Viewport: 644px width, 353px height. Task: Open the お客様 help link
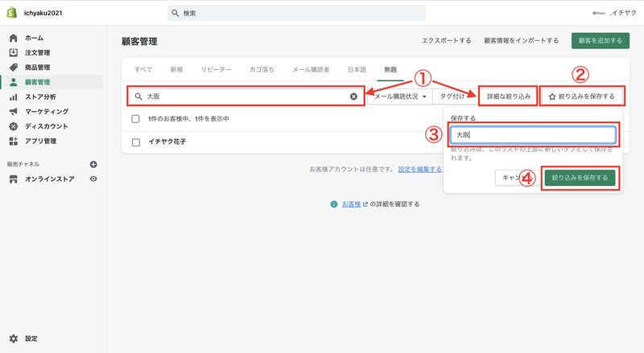(x=352, y=204)
